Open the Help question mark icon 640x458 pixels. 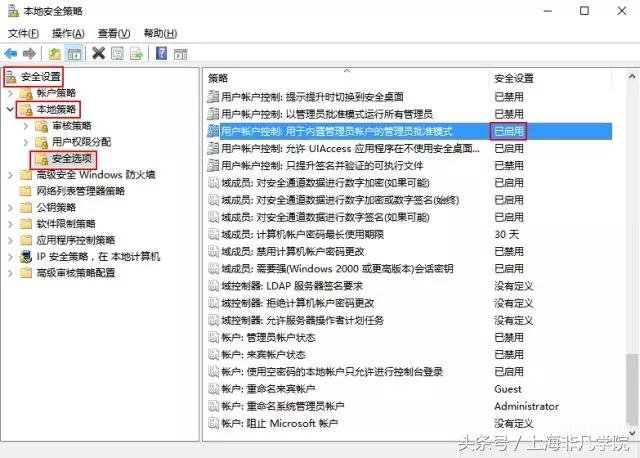tap(162, 53)
